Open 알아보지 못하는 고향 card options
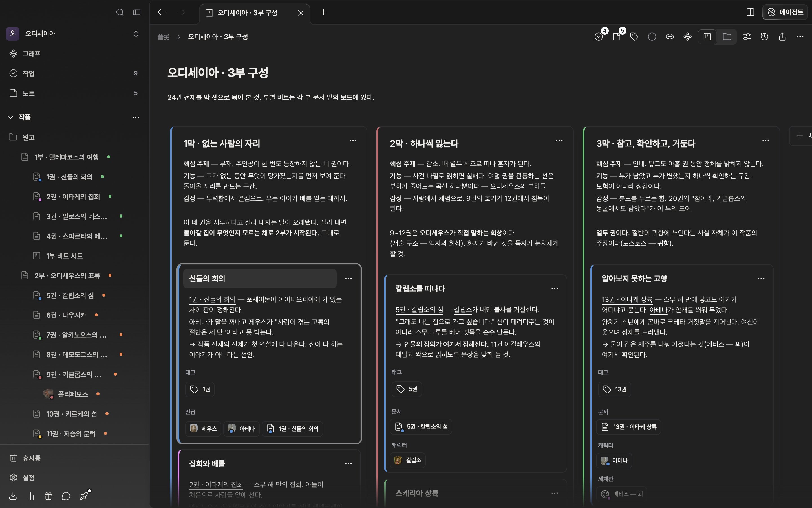This screenshot has width=812, height=508. (x=761, y=279)
